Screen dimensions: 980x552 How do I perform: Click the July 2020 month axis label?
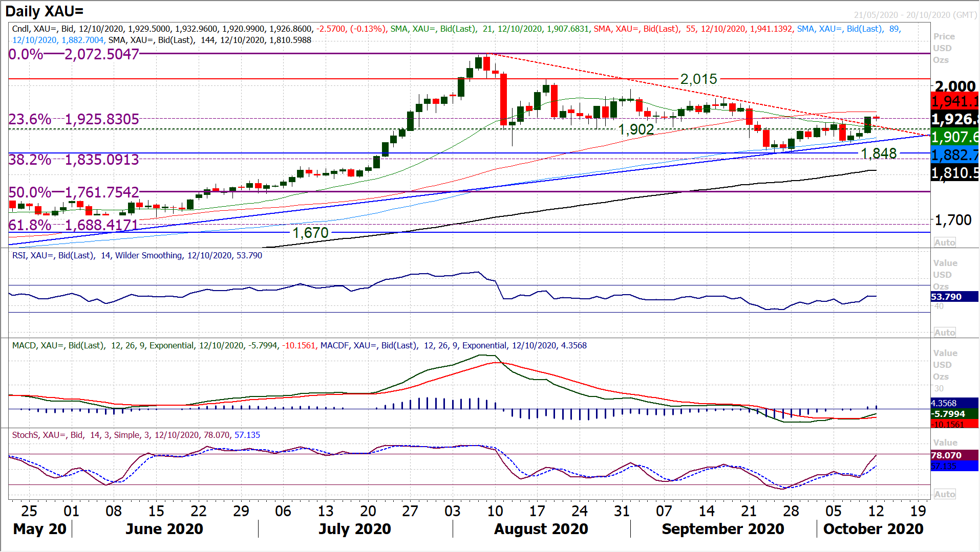click(x=355, y=529)
